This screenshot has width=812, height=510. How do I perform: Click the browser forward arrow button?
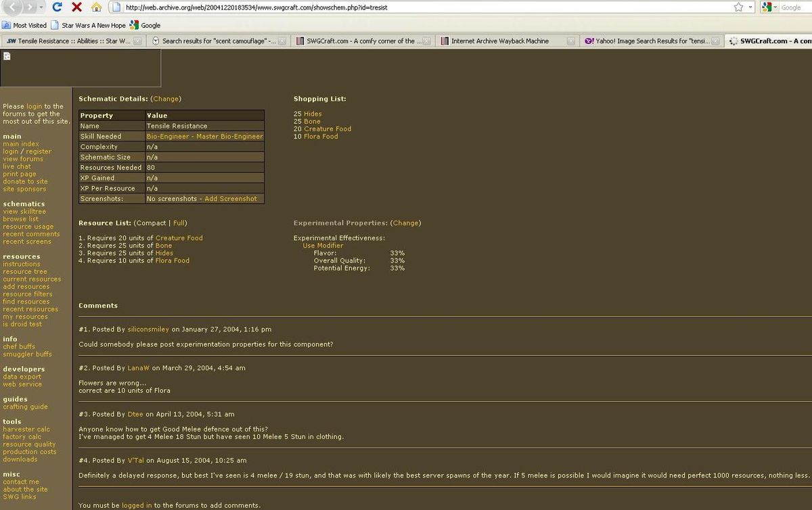click(30, 7)
